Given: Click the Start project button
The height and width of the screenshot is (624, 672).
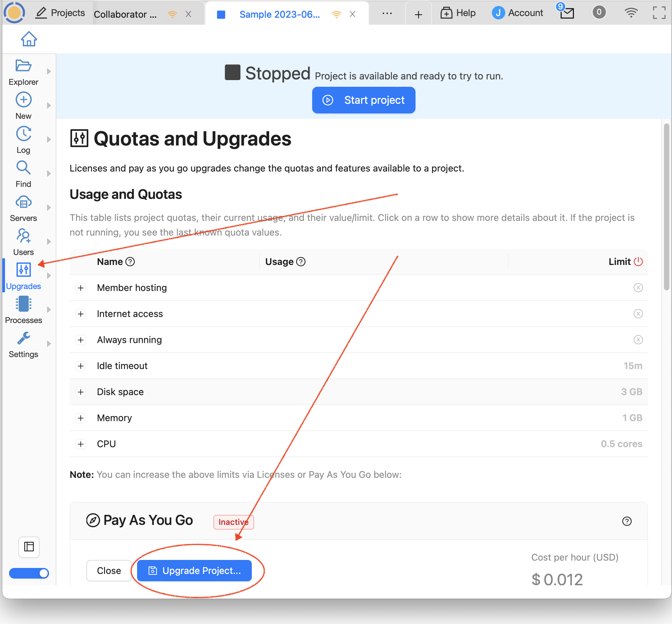Looking at the screenshot, I should (x=363, y=100).
